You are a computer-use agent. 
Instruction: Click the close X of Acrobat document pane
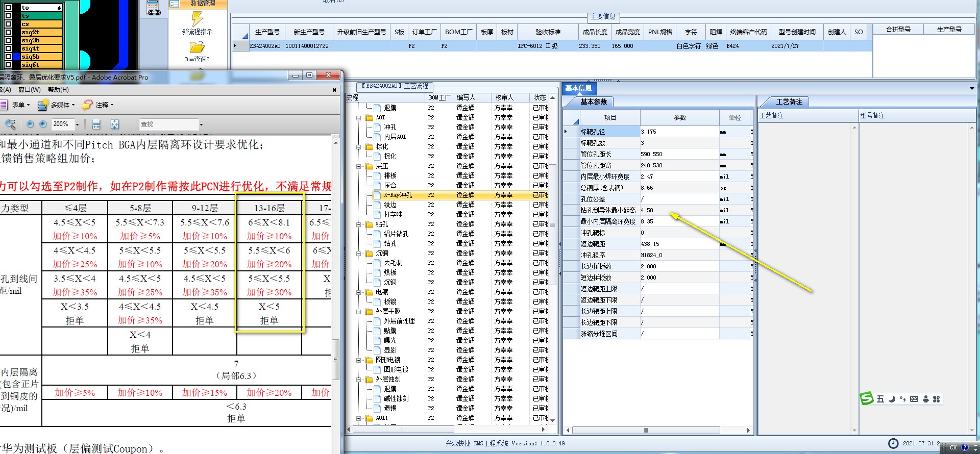[334, 90]
